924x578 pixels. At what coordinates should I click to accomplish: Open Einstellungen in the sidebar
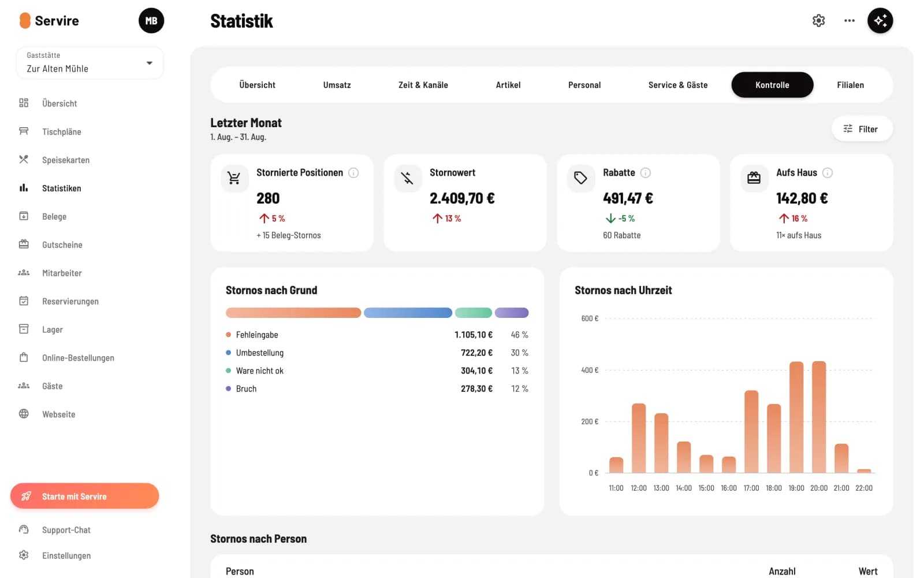[x=66, y=555]
